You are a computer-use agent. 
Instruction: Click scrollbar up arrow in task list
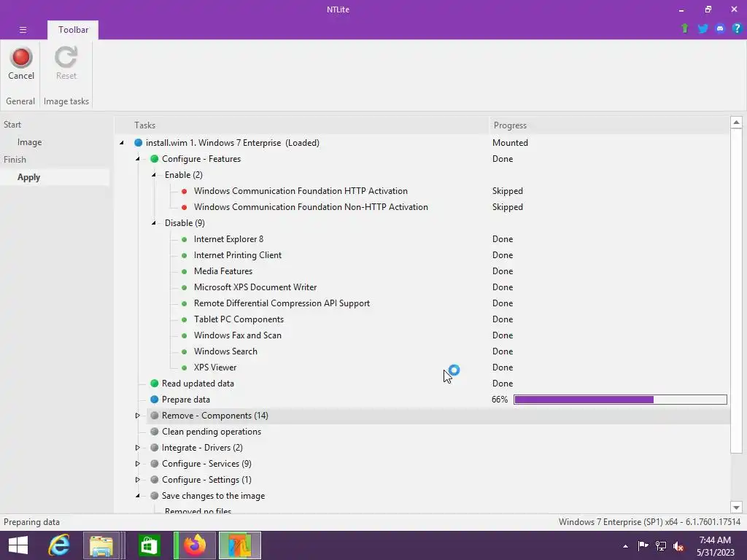(737, 122)
